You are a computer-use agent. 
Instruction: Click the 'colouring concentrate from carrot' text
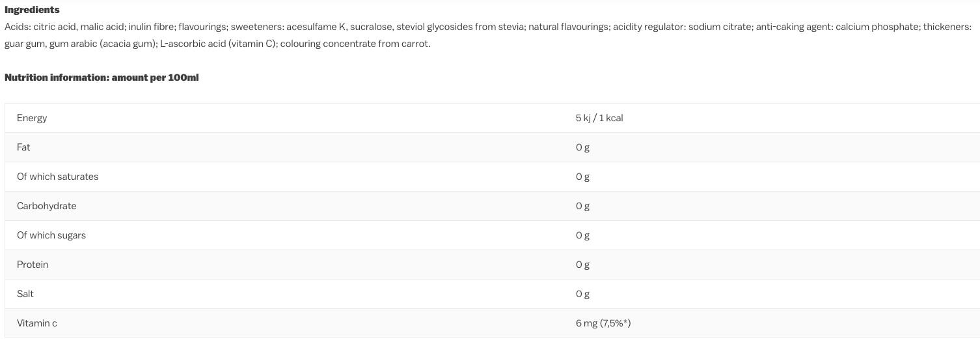(x=355, y=44)
